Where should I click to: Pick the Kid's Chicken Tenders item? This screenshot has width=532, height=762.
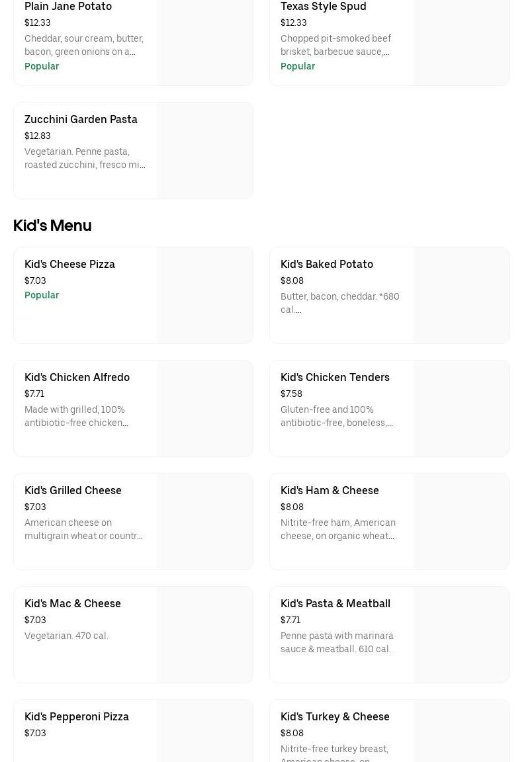(x=335, y=378)
